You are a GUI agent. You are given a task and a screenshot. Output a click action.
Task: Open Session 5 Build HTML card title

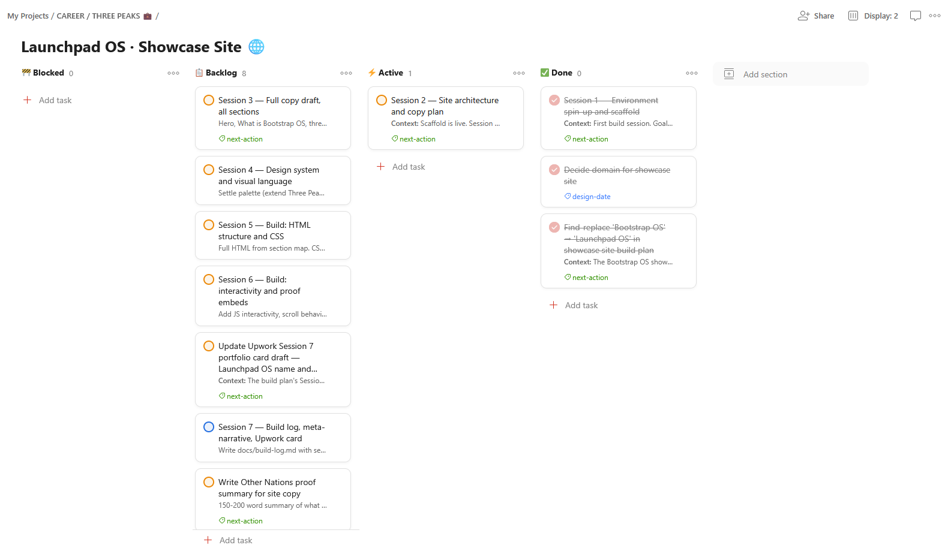point(265,231)
